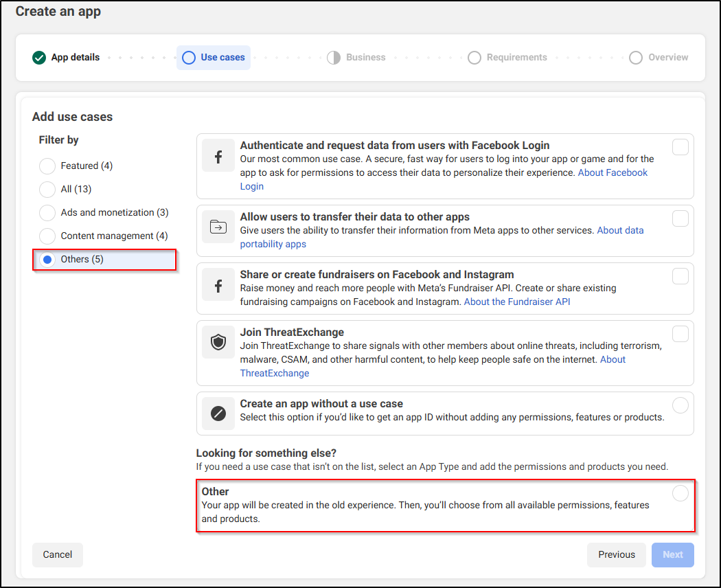The height and width of the screenshot is (588, 721).
Task: Select the Featured (4) filter
Action: [x=47, y=166]
